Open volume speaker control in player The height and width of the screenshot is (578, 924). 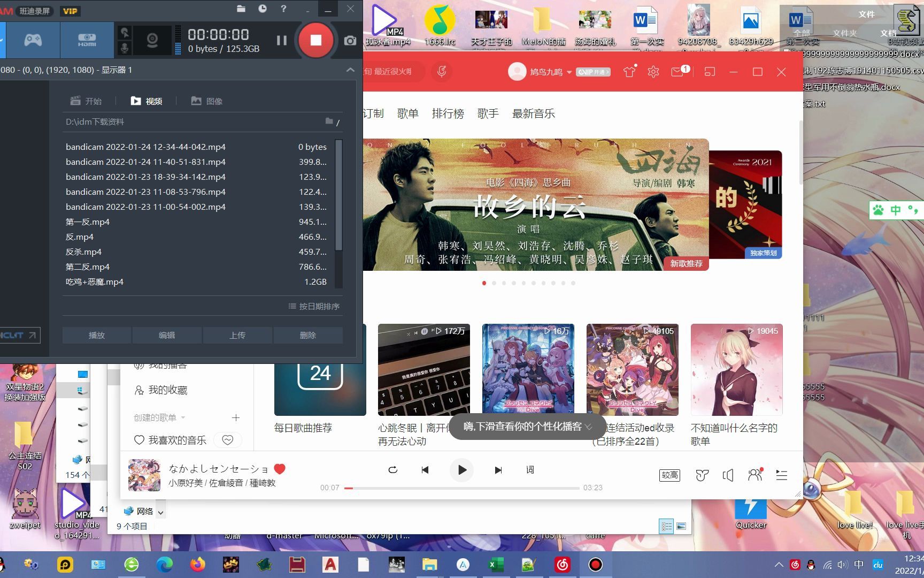[728, 475]
